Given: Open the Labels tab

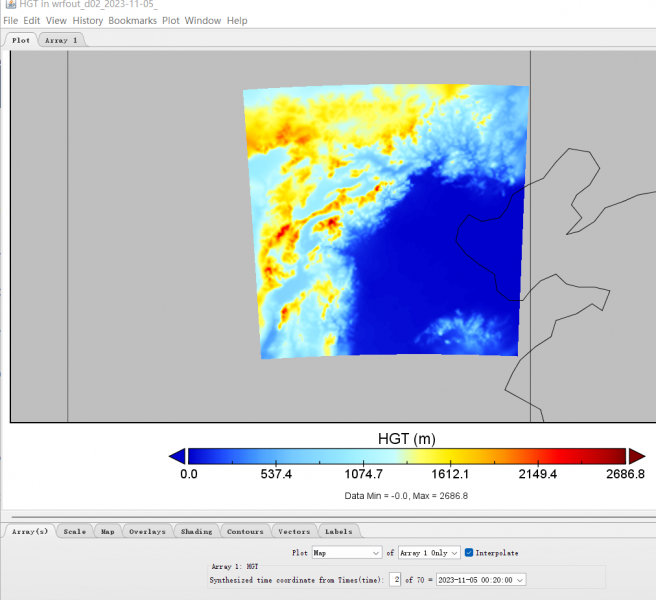Looking at the screenshot, I should pyautogui.click(x=338, y=531).
